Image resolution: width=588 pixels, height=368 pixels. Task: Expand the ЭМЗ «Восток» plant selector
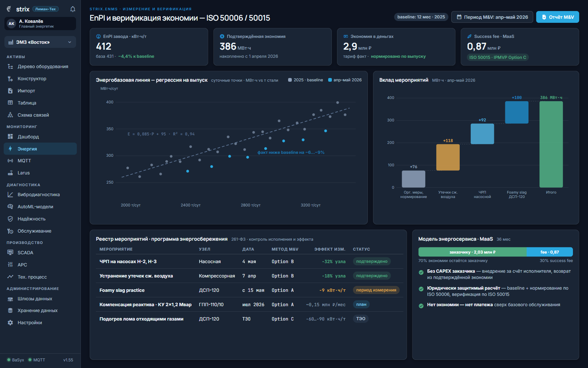click(x=40, y=42)
